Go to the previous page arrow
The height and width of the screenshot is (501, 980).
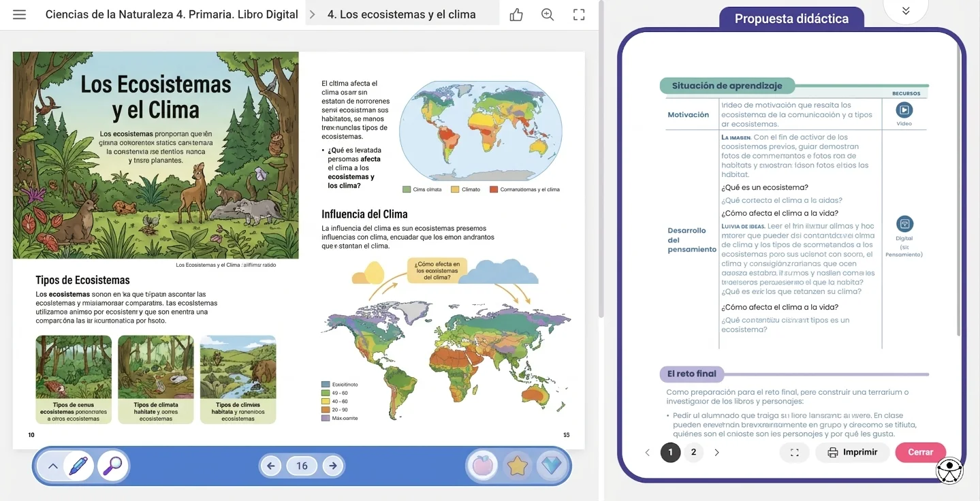(x=270, y=466)
